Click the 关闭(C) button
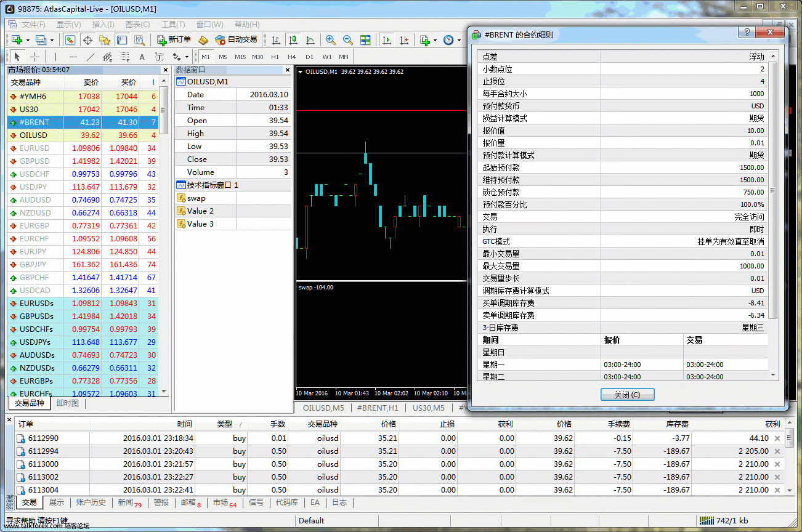The image size is (802, 532). coord(627,395)
